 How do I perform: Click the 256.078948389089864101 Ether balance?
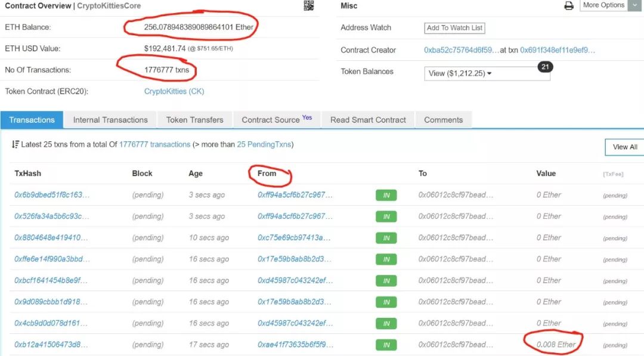click(x=199, y=27)
